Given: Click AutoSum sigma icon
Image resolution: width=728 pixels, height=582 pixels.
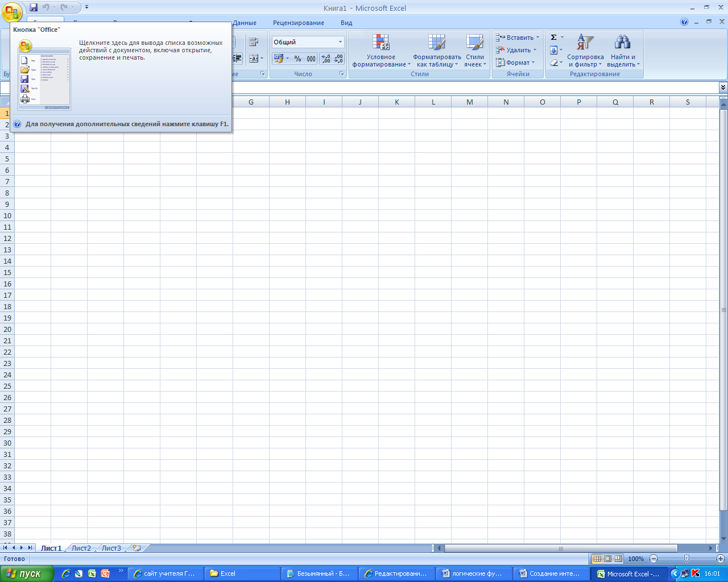Looking at the screenshot, I should (553, 38).
